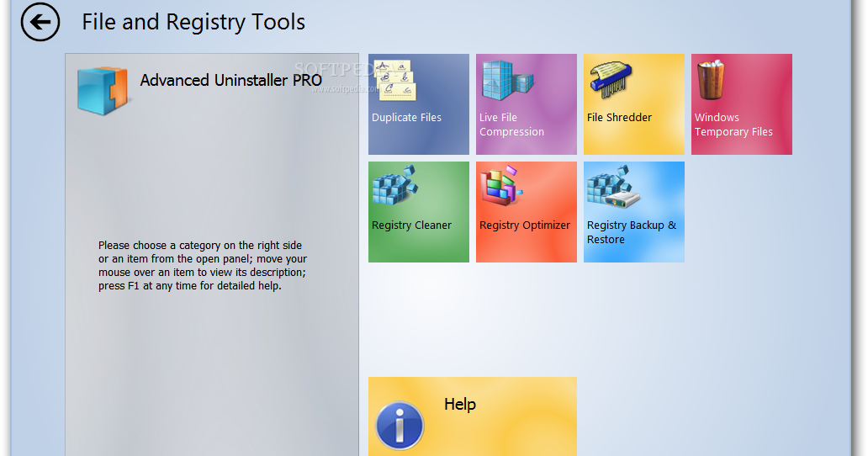Start the Registry Cleaner tile
The height and width of the screenshot is (456, 868).
[x=419, y=212]
